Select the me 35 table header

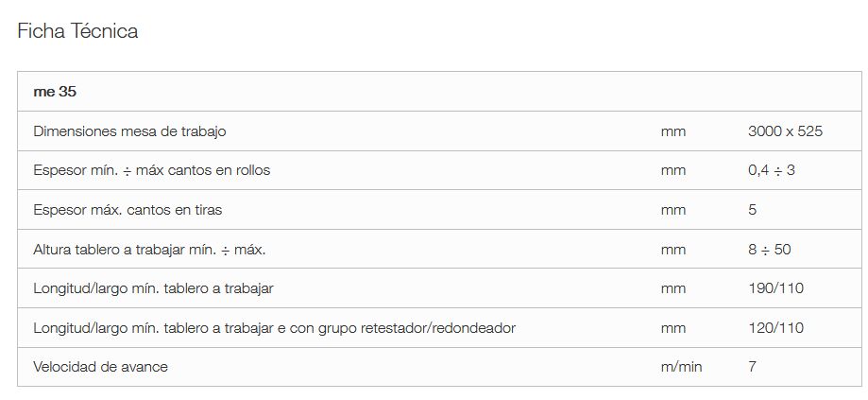(56, 92)
